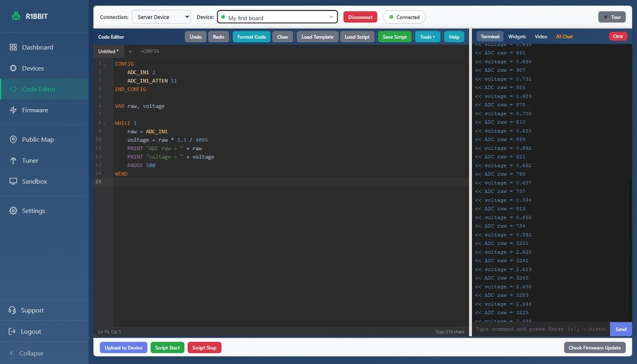Click the ADC_IN1_ATTEN 11 config line
This screenshot has height=364, width=637.
tap(152, 81)
